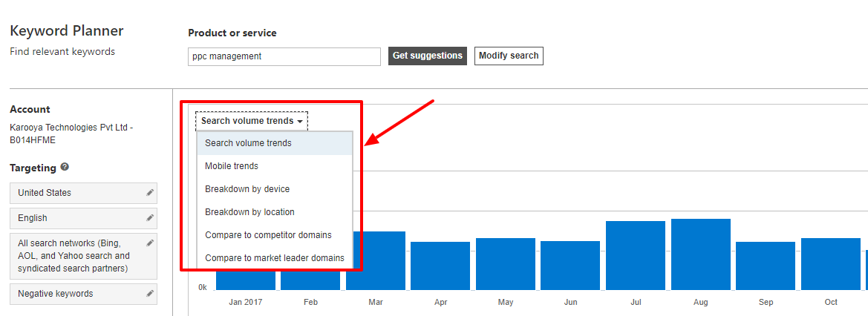Edit Negative keywords pencil icon

point(149,293)
